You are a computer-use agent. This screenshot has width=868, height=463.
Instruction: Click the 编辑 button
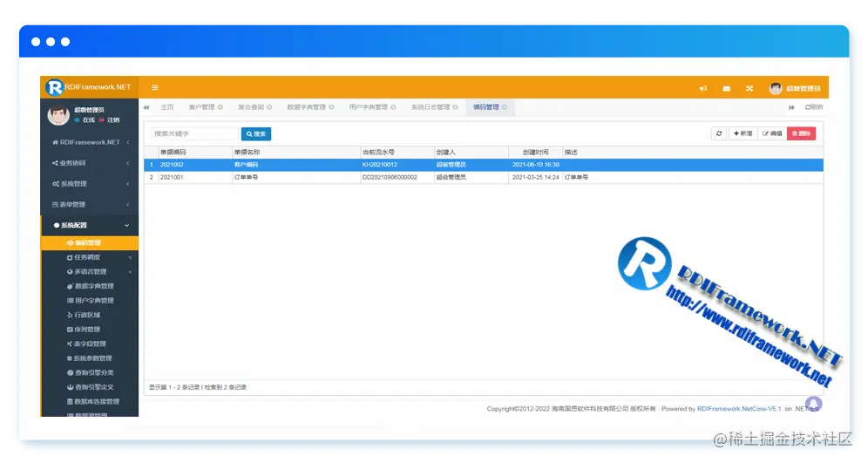tap(772, 133)
